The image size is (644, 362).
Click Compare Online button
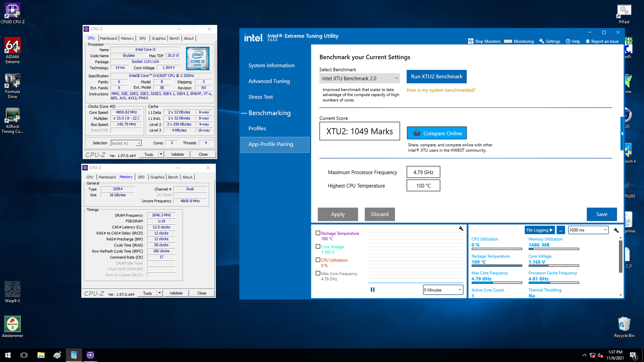(x=437, y=133)
